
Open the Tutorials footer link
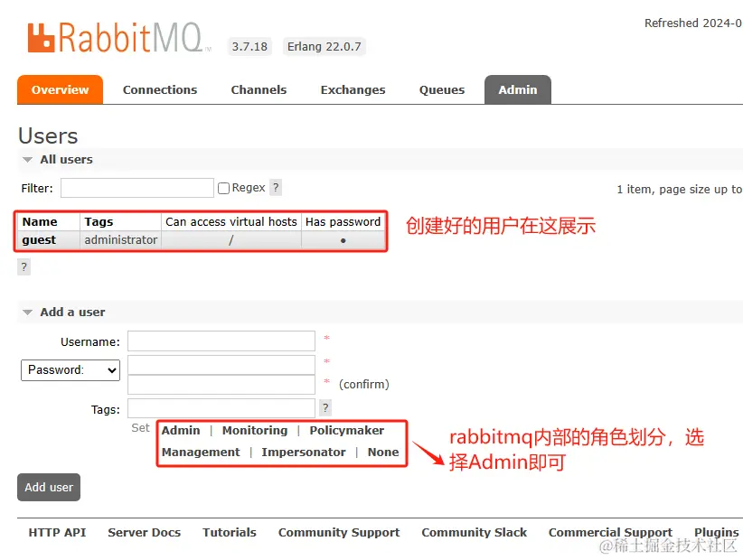[x=230, y=533]
